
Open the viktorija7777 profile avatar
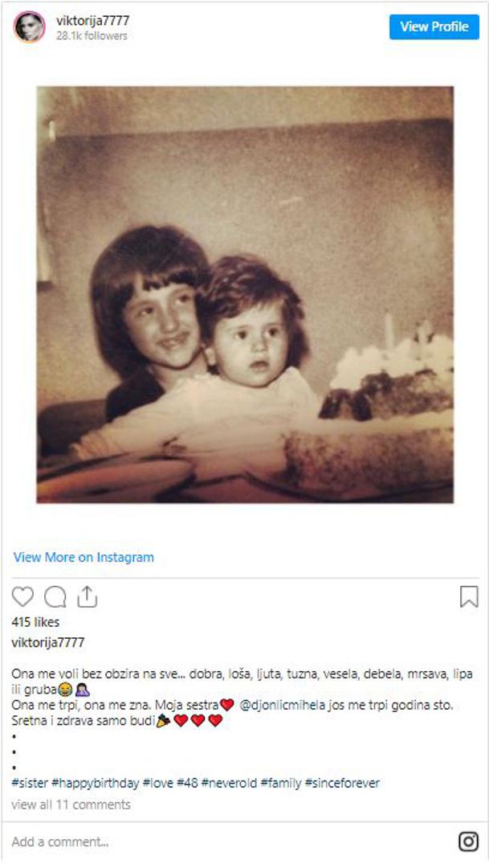[30, 27]
